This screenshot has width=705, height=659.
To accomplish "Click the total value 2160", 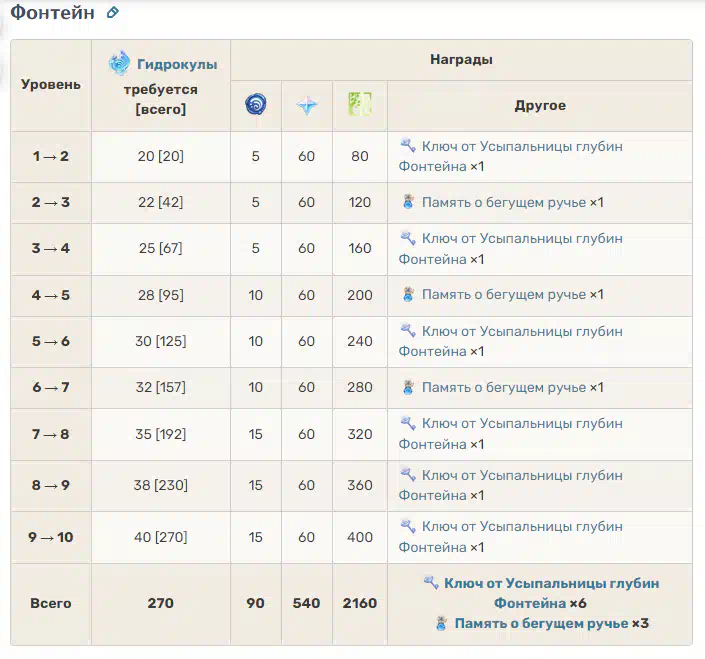I will [360, 603].
